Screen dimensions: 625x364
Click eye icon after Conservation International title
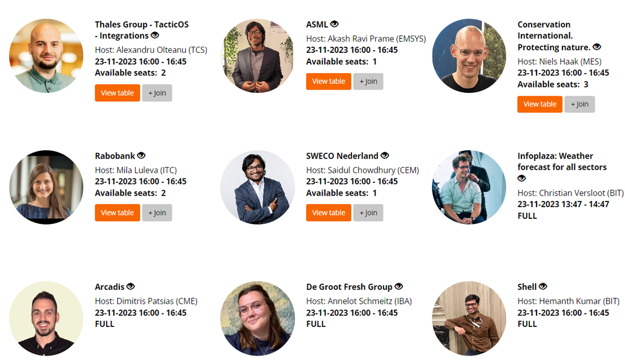(597, 47)
